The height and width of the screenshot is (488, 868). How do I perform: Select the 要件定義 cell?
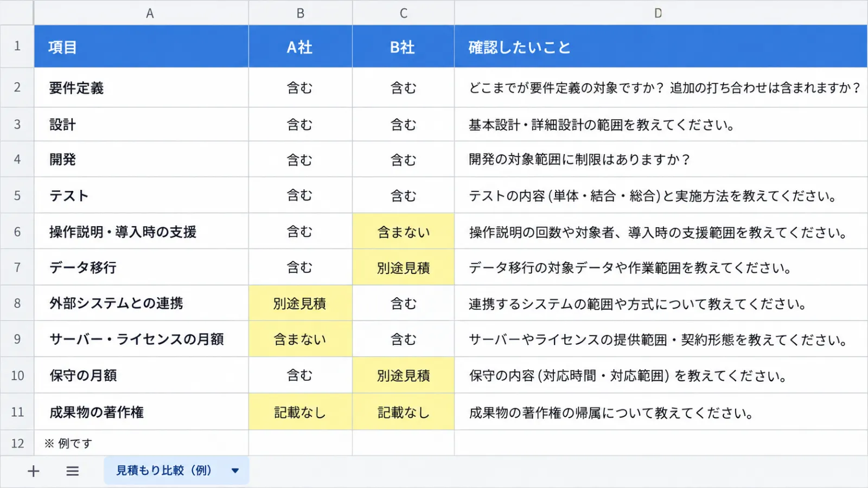coord(141,87)
